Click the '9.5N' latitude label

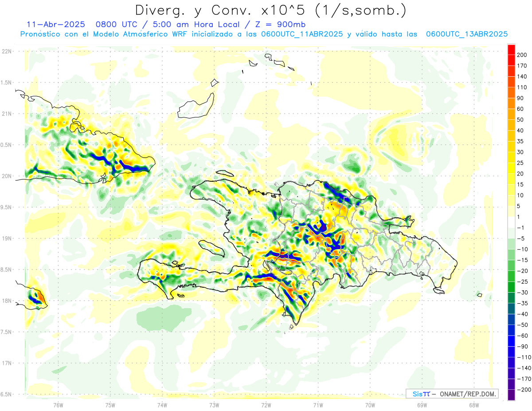coord(7,207)
